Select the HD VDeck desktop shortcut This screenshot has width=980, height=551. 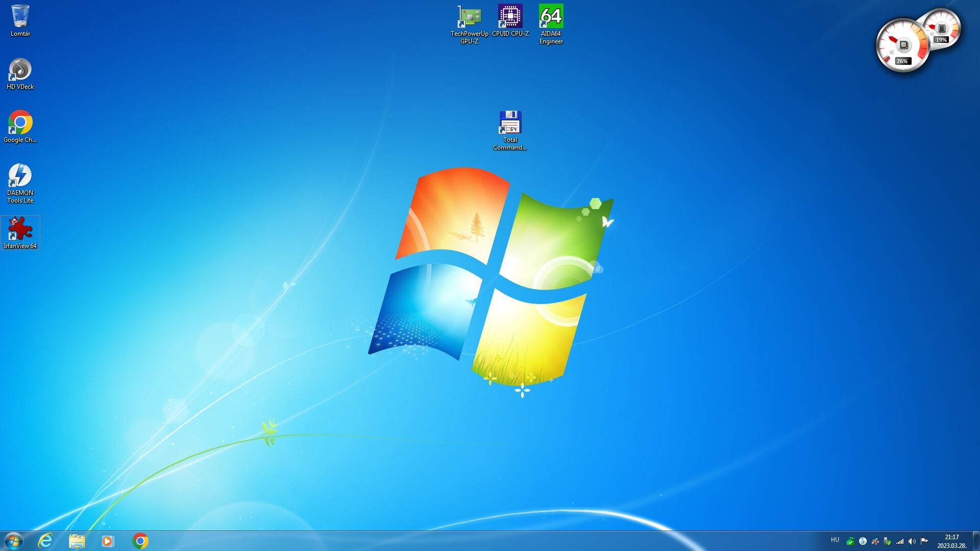click(20, 74)
